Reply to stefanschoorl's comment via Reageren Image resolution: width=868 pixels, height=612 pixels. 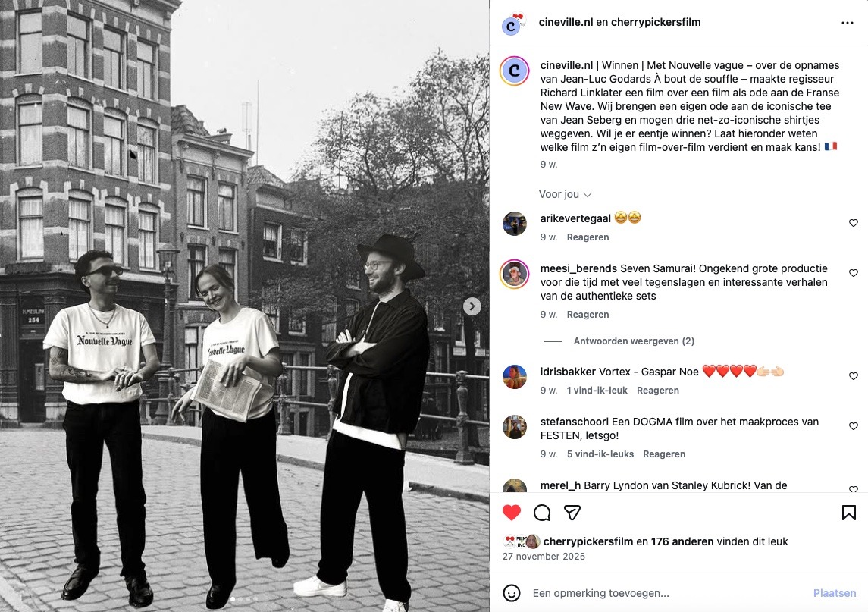[664, 454]
